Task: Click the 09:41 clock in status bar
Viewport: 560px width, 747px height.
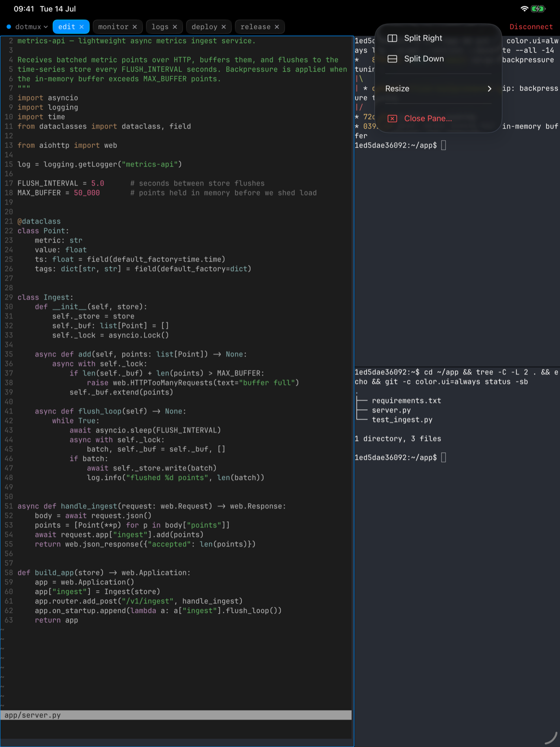Action: (24, 9)
